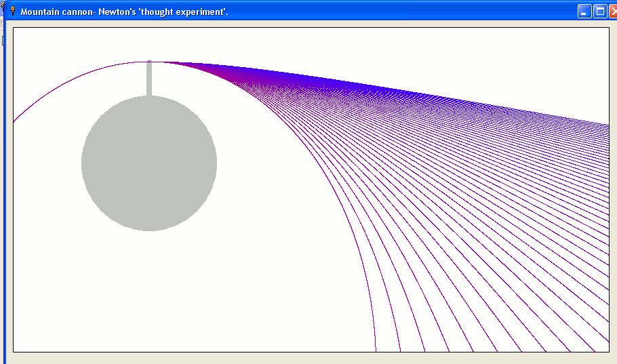Click the center of the grey planet
The width and height of the screenshot is (617, 364).
(x=149, y=163)
